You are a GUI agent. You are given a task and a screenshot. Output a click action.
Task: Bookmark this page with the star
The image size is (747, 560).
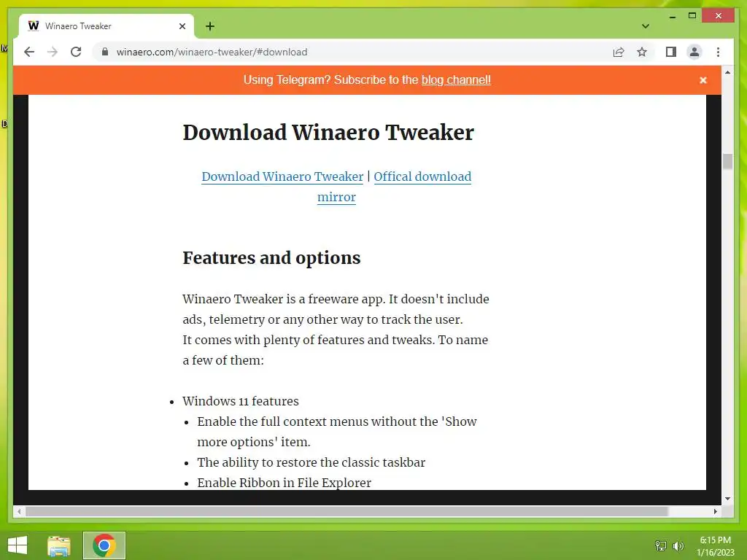(x=642, y=52)
